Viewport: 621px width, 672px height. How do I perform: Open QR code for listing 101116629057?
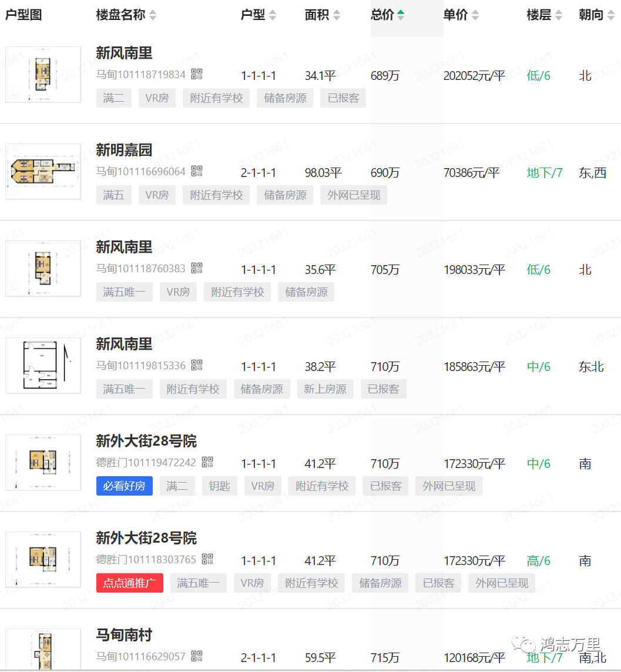(197, 656)
